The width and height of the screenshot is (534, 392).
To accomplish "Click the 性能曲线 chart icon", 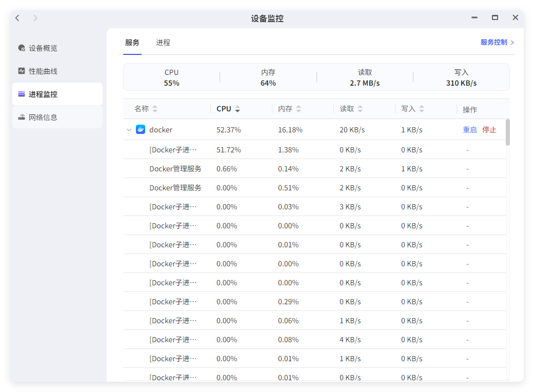I will (22, 71).
